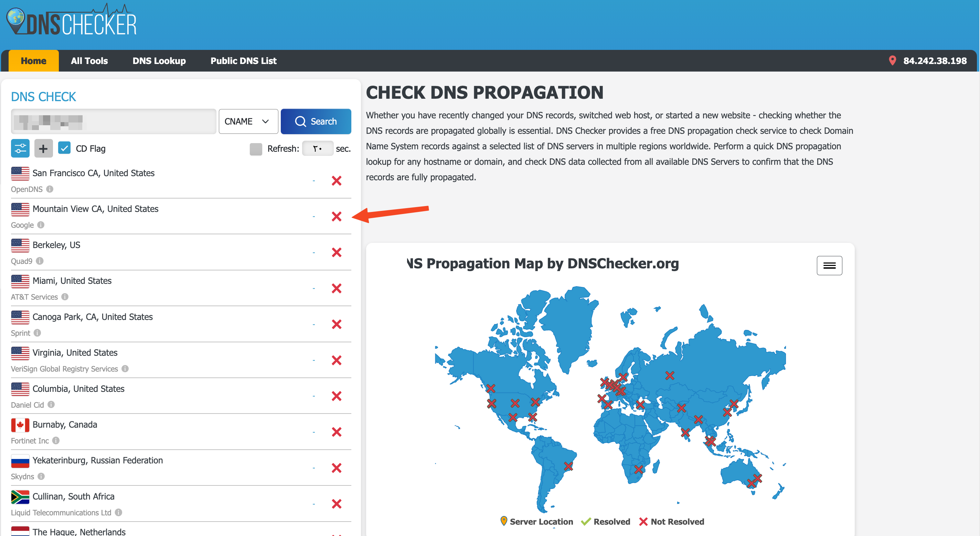Go to the All Tools menu
This screenshot has width=980, height=536.
click(89, 61)
